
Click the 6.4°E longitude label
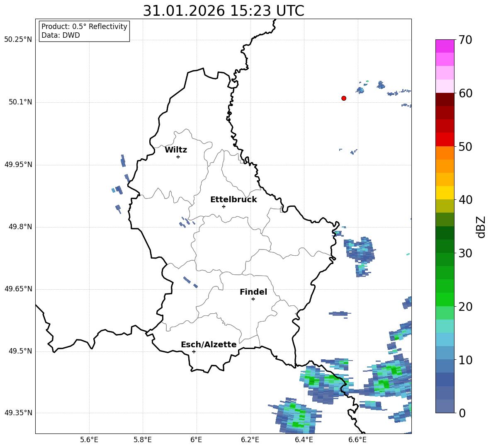(304, 440)
